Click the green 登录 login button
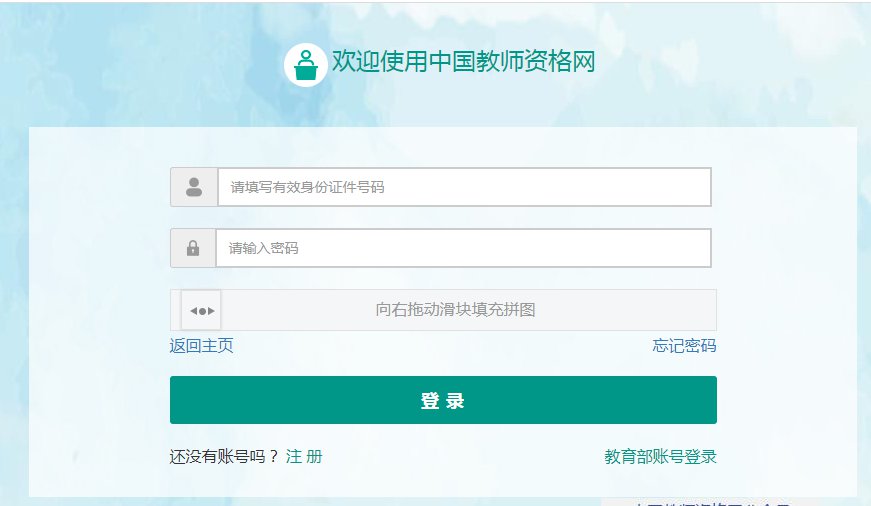This screenshot has height=506, width=871. pyautogui.click(x=443, y=400)
